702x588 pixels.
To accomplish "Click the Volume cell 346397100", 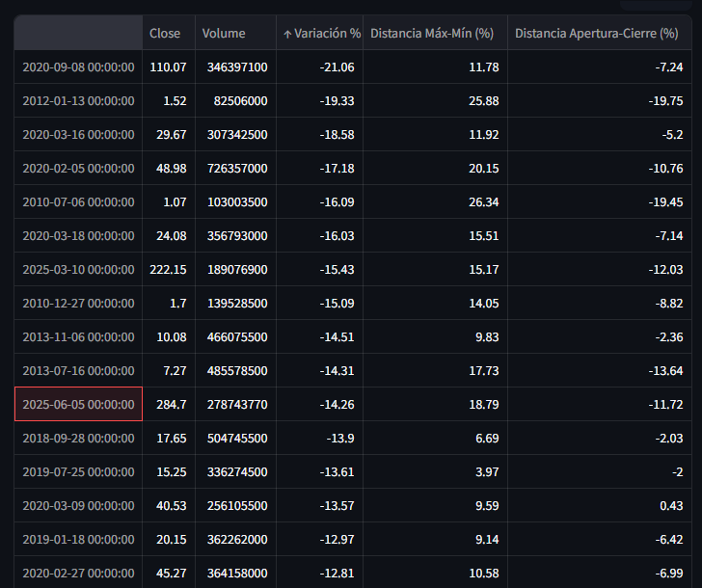I will (235, 67).
